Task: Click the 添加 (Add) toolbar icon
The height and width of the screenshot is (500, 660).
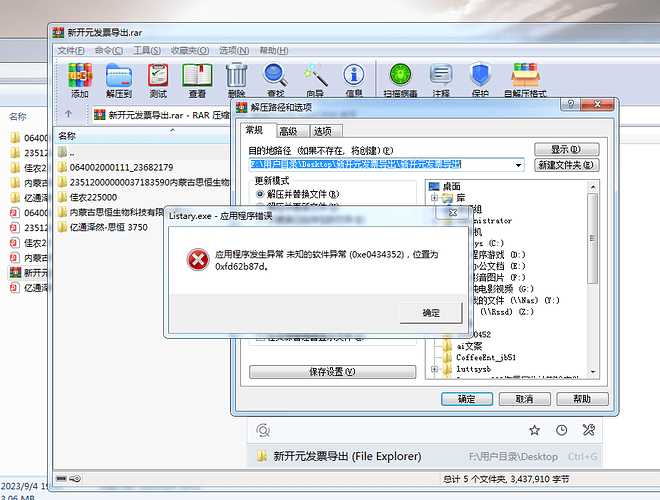Action: (80, 80)
